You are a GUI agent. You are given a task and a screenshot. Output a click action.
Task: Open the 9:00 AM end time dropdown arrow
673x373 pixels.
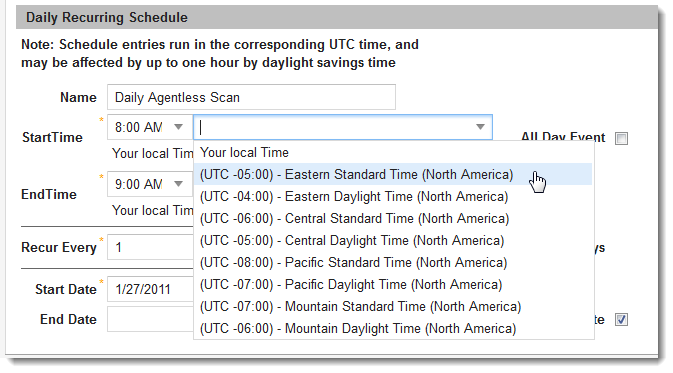(179, 184)
